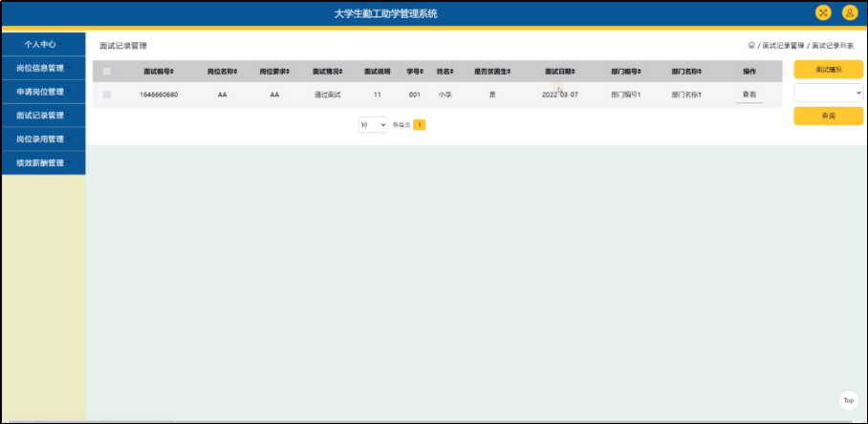Screen dimensions: 868x424
Task: Toggle fullscreen with the header expand icon
Action: point(823,12)
